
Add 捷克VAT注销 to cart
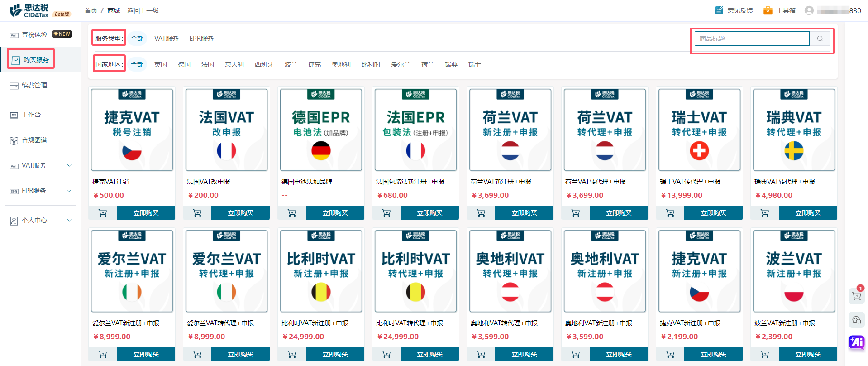(x=103, y=213)
